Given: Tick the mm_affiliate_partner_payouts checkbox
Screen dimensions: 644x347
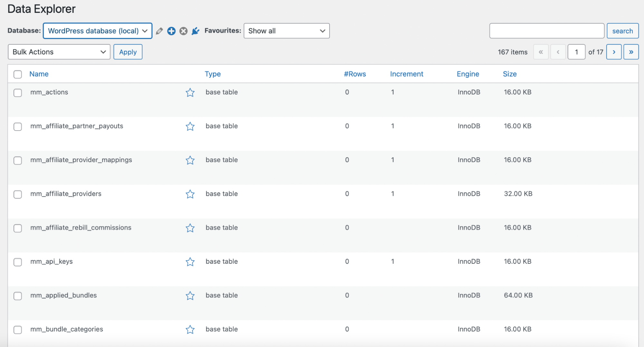Looking at the screenshot, I should pyautogui.click(x=18, y=127).
